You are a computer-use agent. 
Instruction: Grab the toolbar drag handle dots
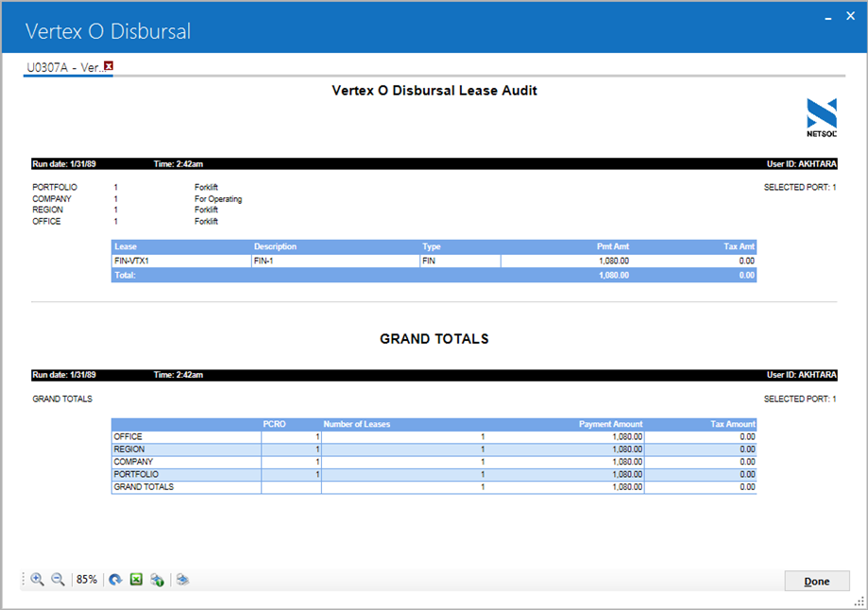coord(24,580)
